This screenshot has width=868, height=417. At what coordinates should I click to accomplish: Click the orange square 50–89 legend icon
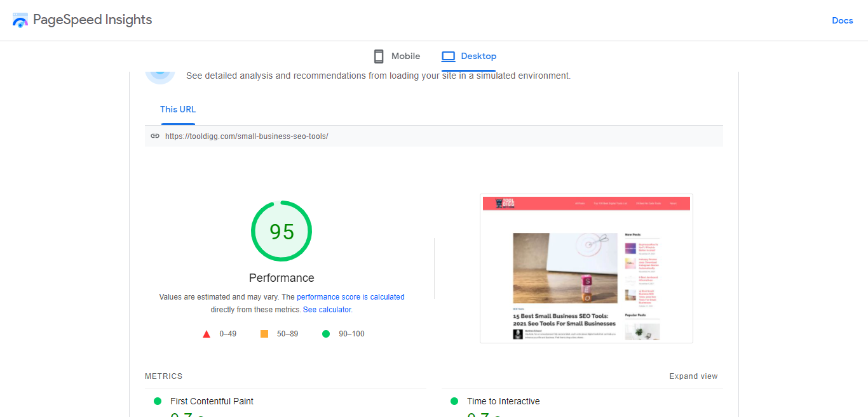click(264, 334)
